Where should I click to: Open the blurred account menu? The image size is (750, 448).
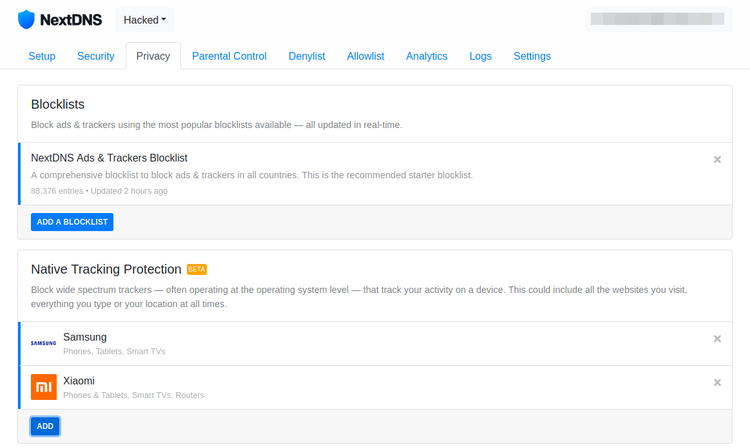point(659,20)
